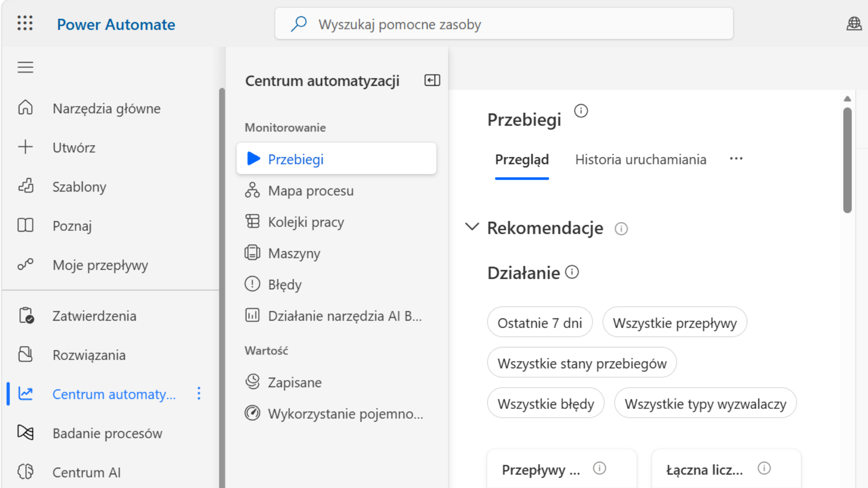
Task: Open Narzędzia główne home icon
Action: pyautogui.click(x=25, y=108)
